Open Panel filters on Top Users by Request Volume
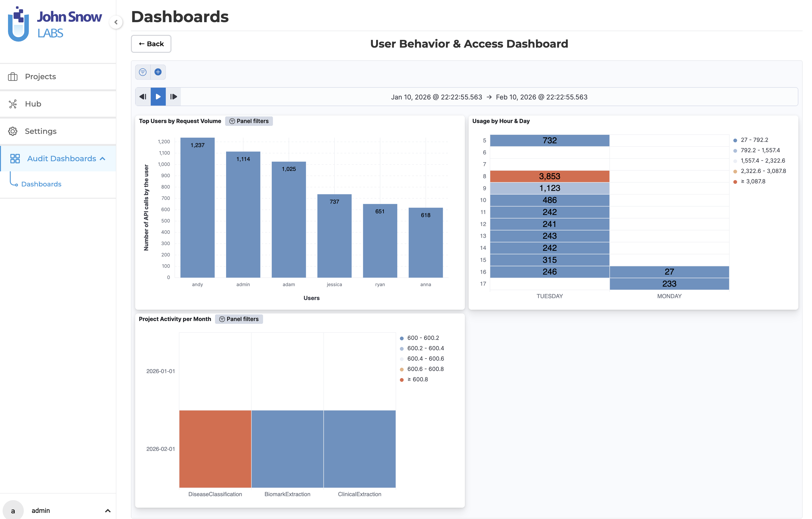Viewport: 812px width, 519px height. coord(249,121)
